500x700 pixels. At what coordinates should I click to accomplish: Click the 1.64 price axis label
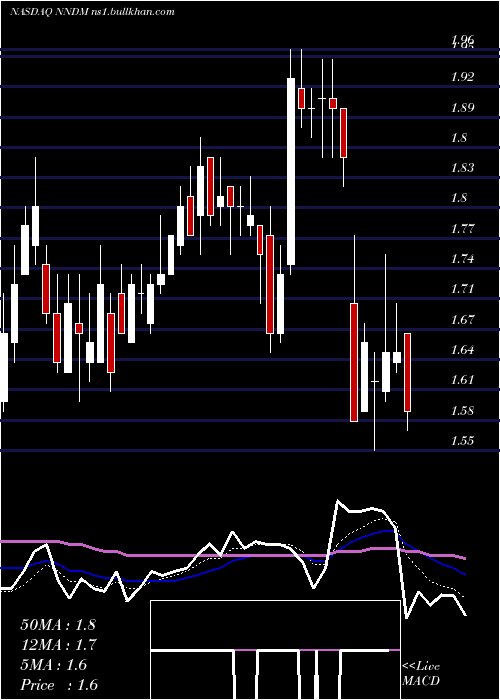click(x=462, y=350)
